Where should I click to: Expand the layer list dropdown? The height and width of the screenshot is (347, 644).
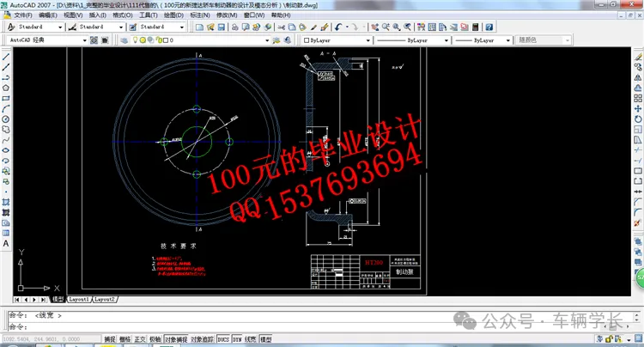267,40
